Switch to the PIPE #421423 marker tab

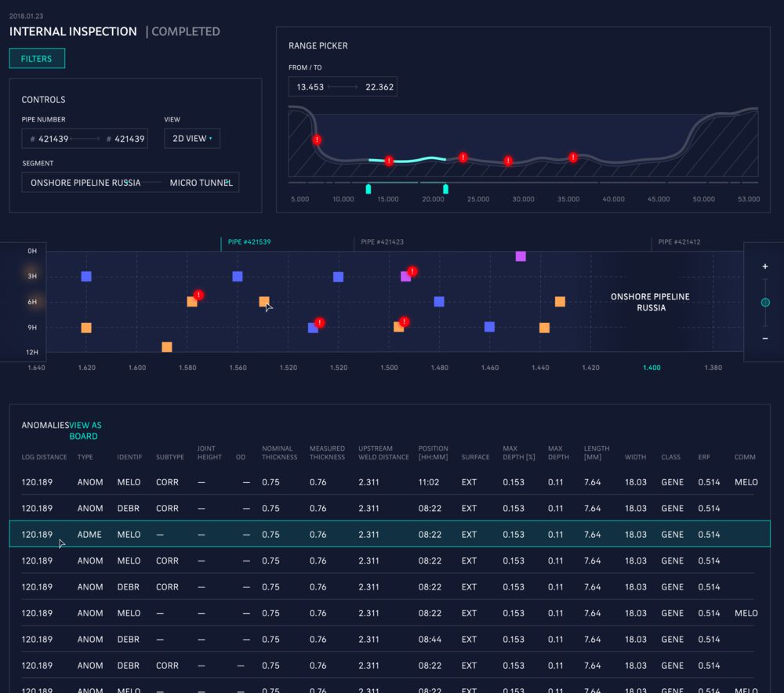[382, 242]
